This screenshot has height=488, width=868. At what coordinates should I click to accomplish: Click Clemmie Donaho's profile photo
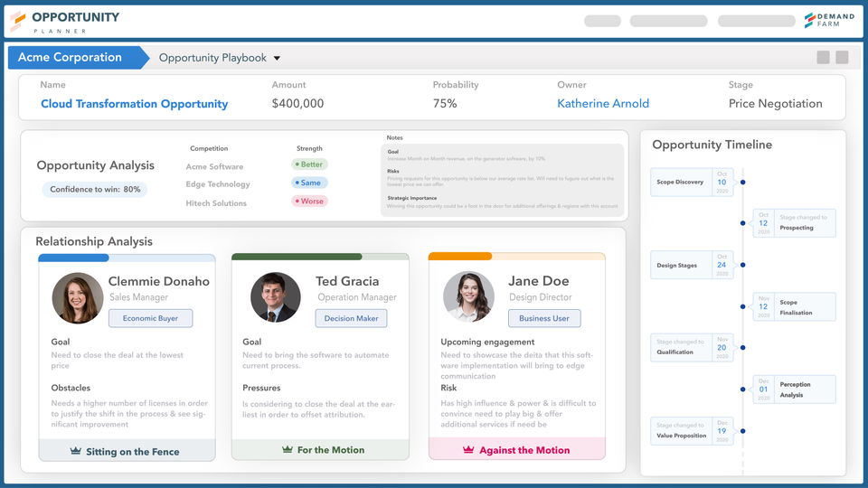(x=78, y=297)
